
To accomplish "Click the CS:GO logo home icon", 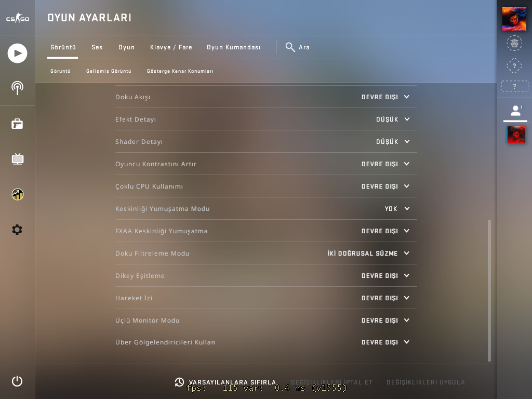I will coord(18,18).
